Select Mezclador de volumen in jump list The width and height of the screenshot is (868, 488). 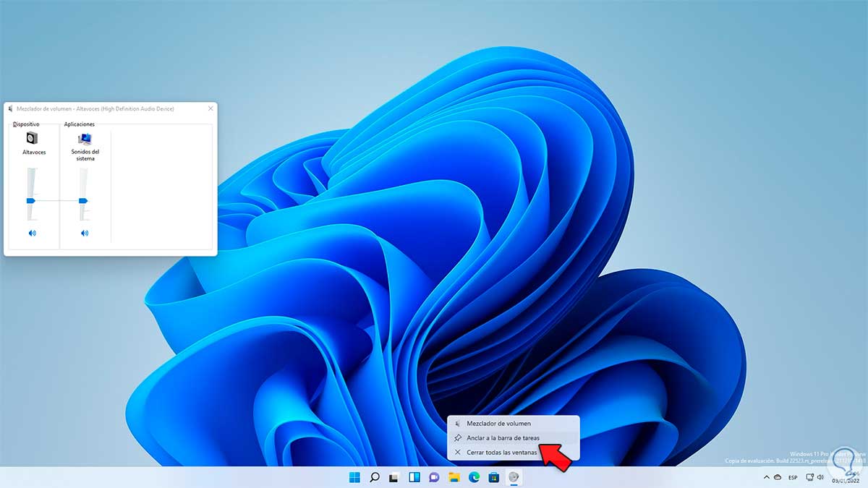click(x=514, y=424)
